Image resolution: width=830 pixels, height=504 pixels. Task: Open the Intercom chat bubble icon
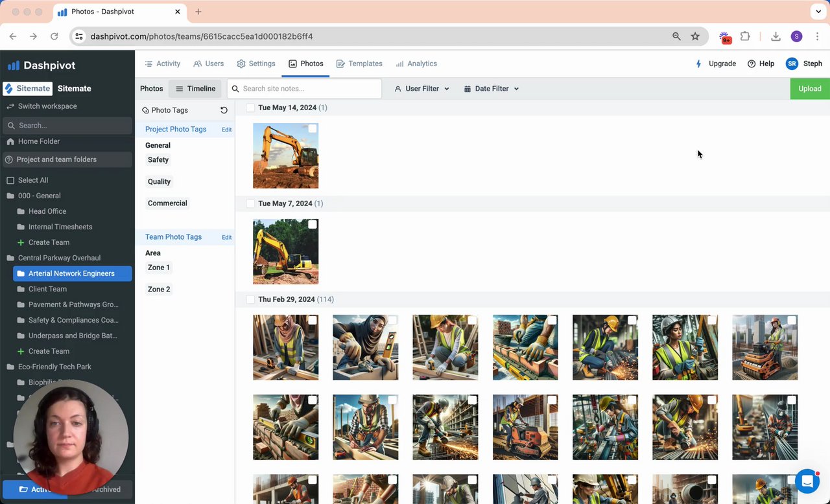click(x=807, y=481)
